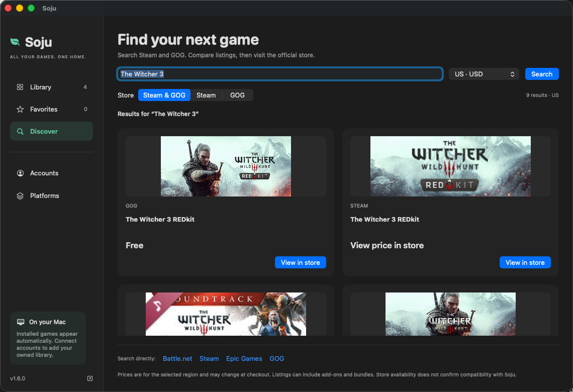
Task: Go to Favorites in the sidebar
Action: pos(52,109)
